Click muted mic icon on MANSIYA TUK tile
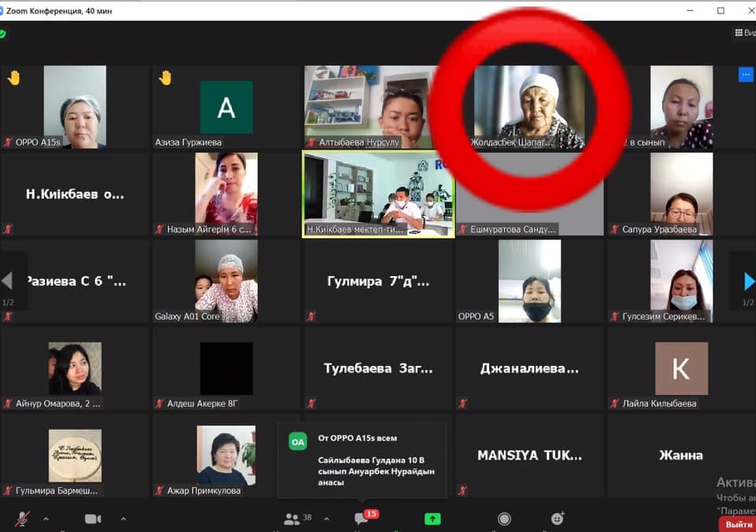The height and width of the screenshot is (532, 756). click(x=463, y=490)
